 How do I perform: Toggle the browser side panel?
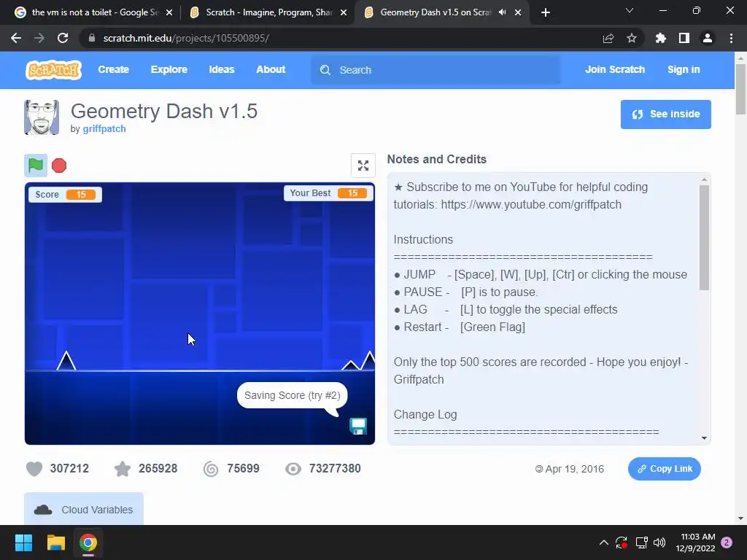[684, 38]
